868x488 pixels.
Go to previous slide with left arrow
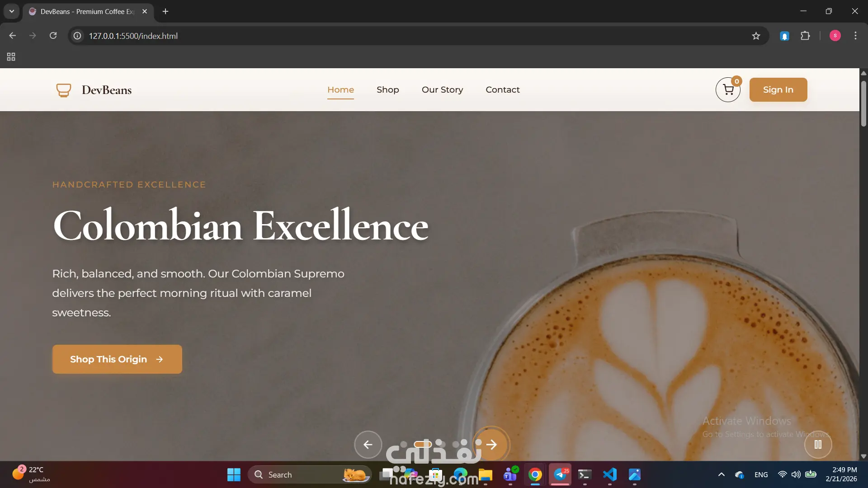click(368, 445)
